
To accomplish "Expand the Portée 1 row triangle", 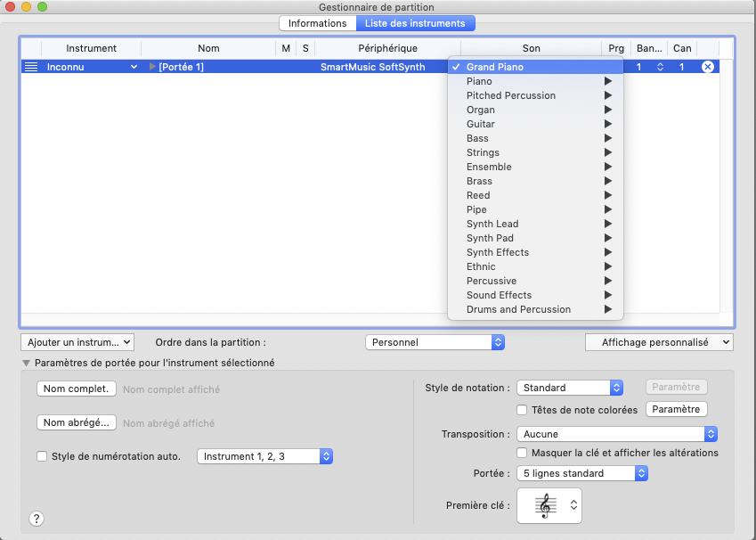I will 152,67.
